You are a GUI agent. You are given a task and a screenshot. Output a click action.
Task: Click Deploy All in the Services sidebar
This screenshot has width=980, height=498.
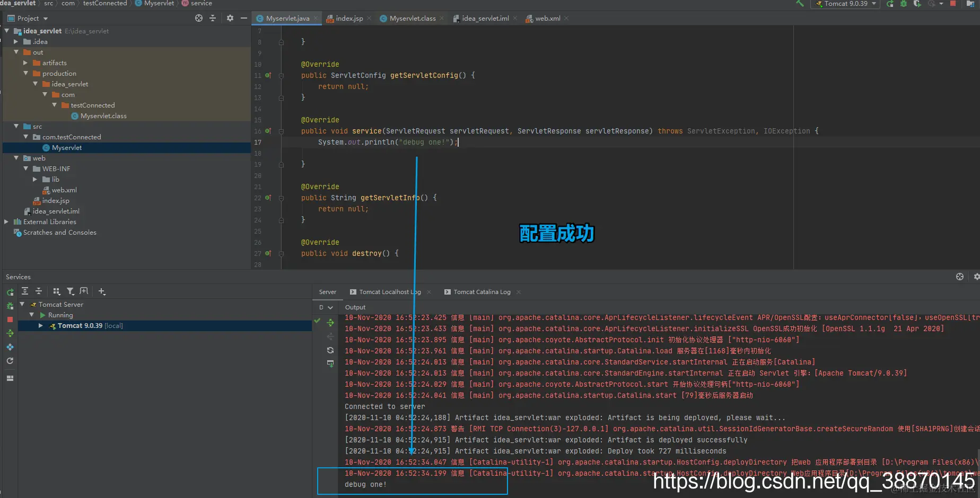[x=10, y=333]
